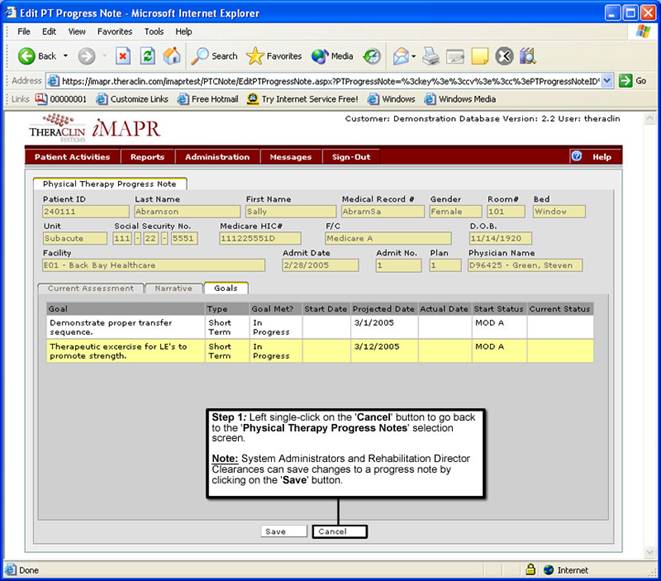The height and width of the screenshot is (581, 661).
Task: Go to the browser Home page
Action: pyautogui.click(x=172, y=56)
